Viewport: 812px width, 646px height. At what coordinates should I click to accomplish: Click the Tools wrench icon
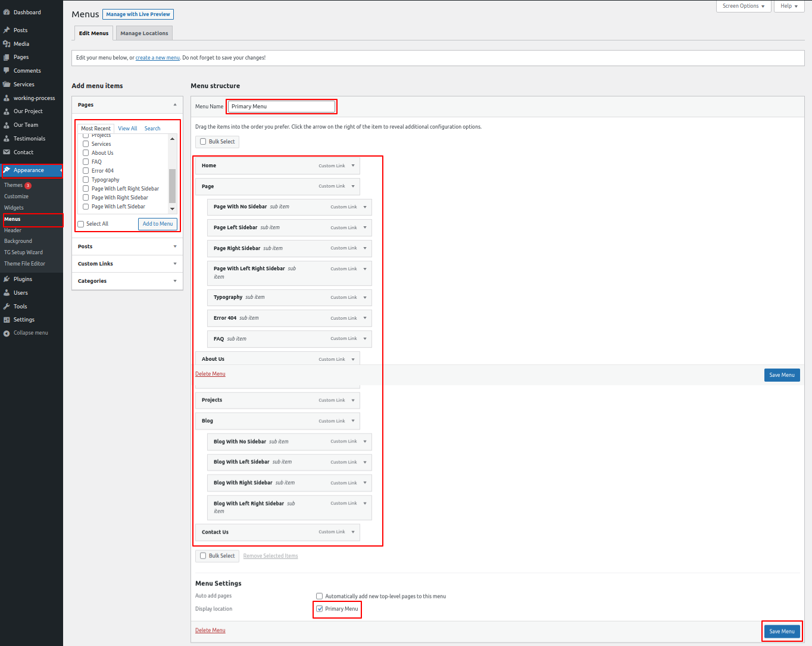point(7,307)
